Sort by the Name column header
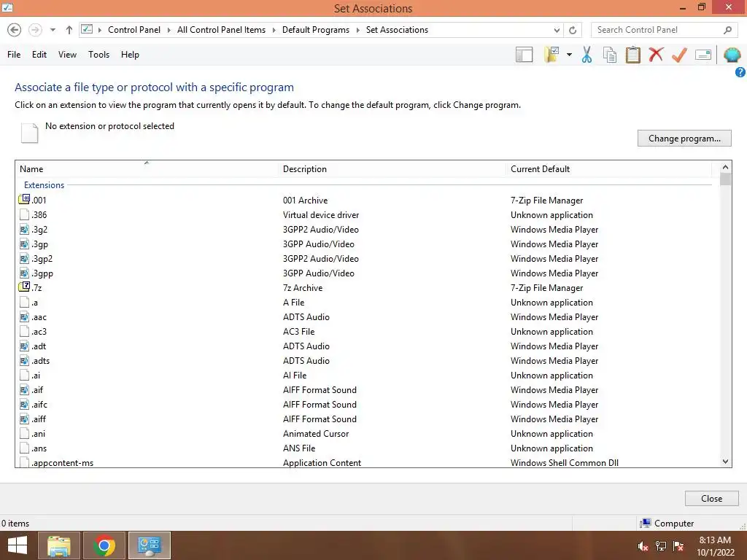This screenshot has height=560, width=747. (x=147, y=169)
